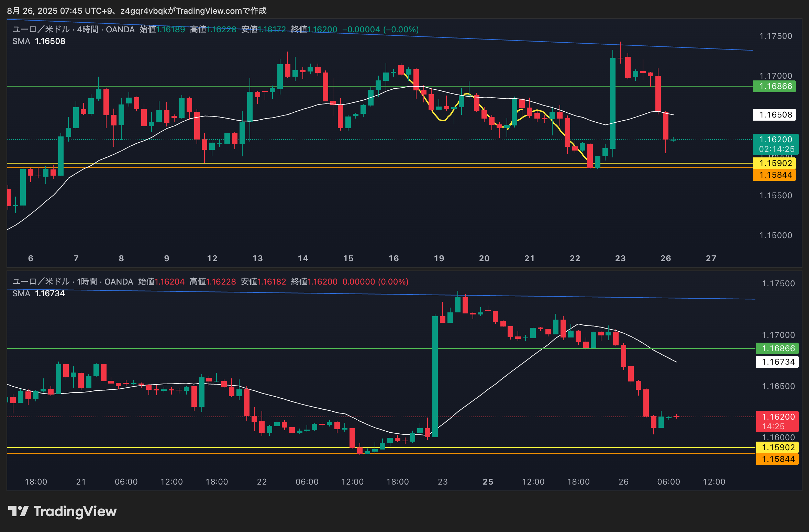809x532 pixels.
Task: Click the 1.15000 axis value on the upper chart
Action: pyautogui.click(x=775, y=235)
